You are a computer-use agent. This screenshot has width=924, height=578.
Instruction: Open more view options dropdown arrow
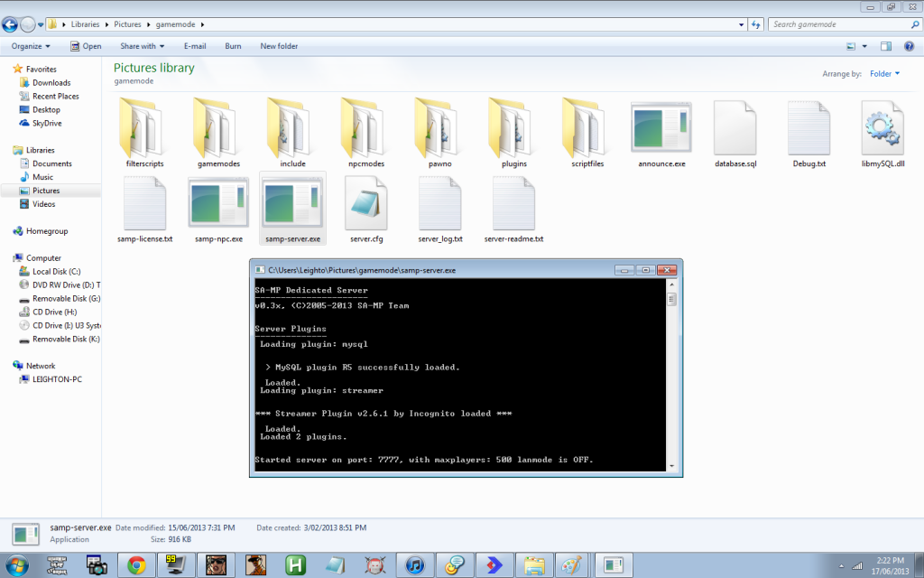pyautogui.click(x=864, y=46)
